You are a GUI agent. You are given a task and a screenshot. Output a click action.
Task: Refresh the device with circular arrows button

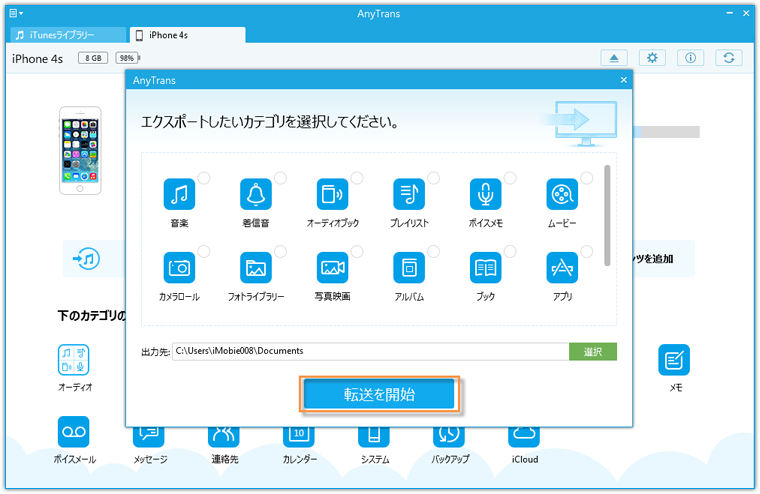(729, 58)
